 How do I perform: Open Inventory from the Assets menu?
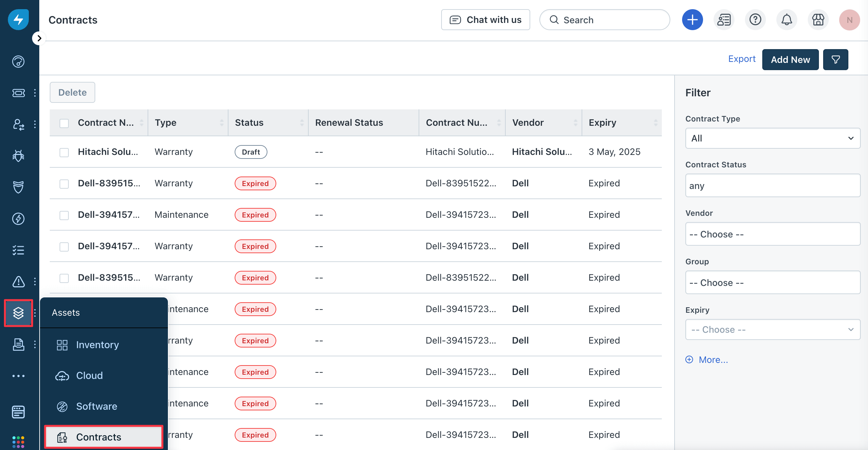click(97, 345)
